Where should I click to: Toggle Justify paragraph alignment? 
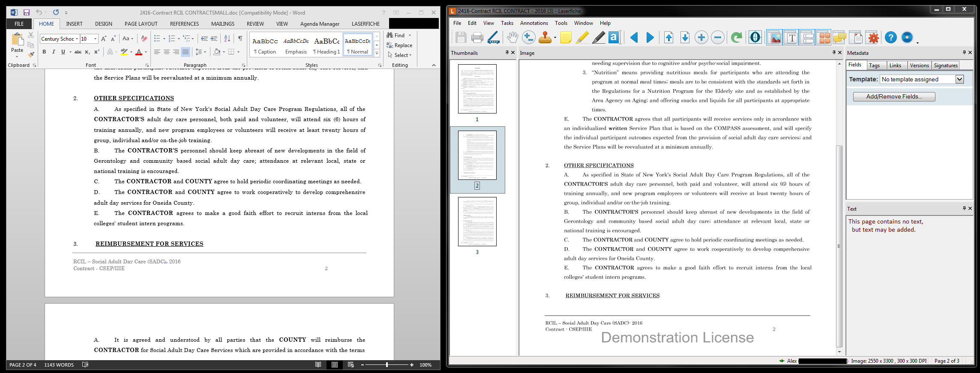point(185,52)
